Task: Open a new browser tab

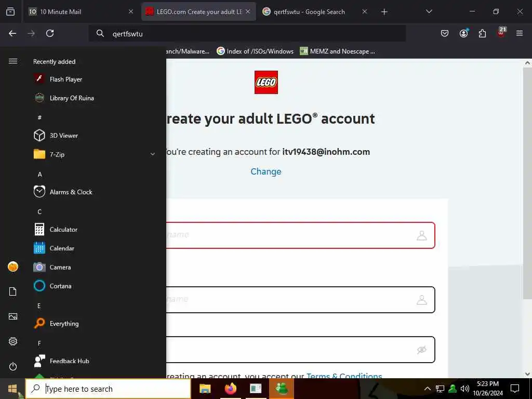Action: (x=384, y=12)
